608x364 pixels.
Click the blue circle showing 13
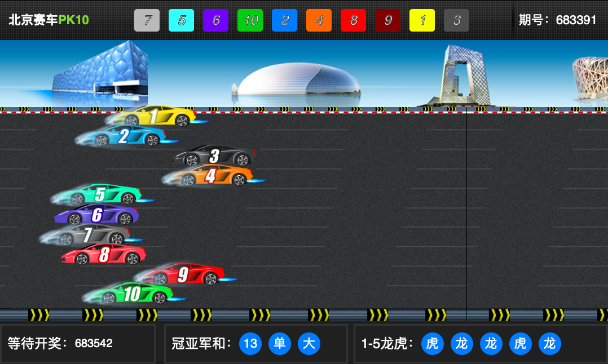point(250,344)
